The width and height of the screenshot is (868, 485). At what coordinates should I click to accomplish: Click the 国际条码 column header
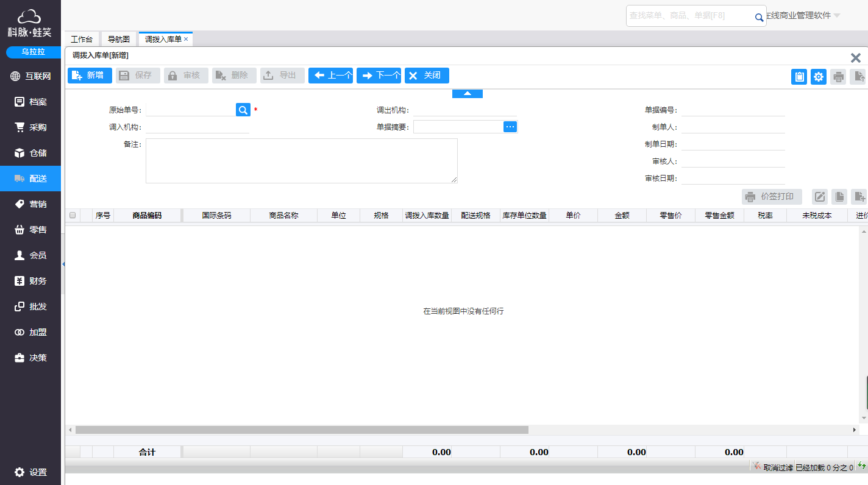(216, 215)
